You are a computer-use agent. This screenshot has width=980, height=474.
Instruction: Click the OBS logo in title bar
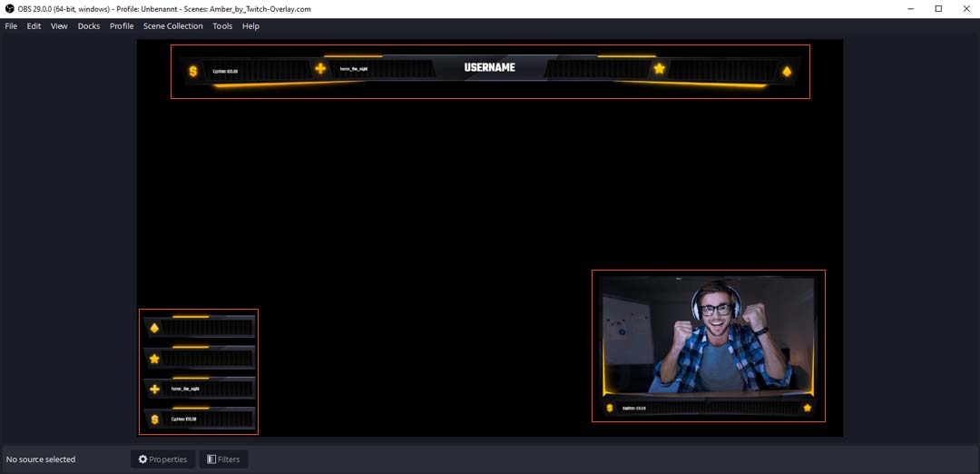click(x=9, y=9)
